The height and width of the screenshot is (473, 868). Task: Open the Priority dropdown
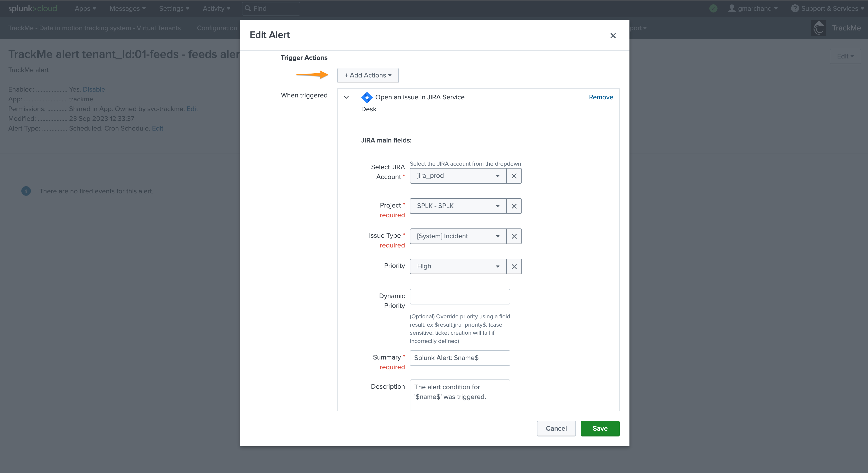pyautogui.click(x=458, y=266)
